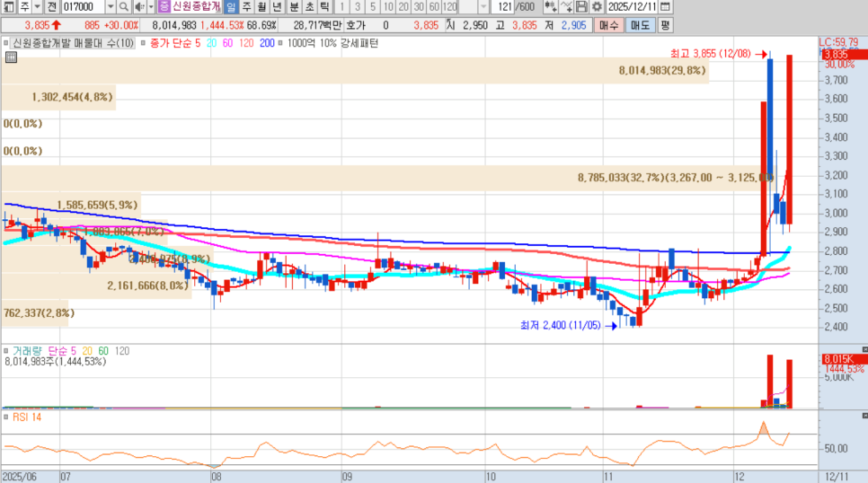The width and height of the screenshot is (868, 483).
Task: Choose the 30 interval button
Action: point(419,6)
